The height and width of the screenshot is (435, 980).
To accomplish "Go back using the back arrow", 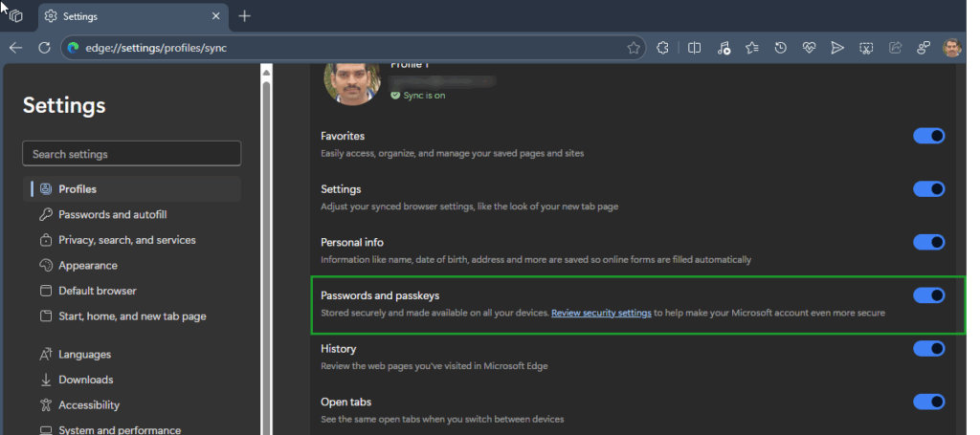I will (x=15, y=48).
